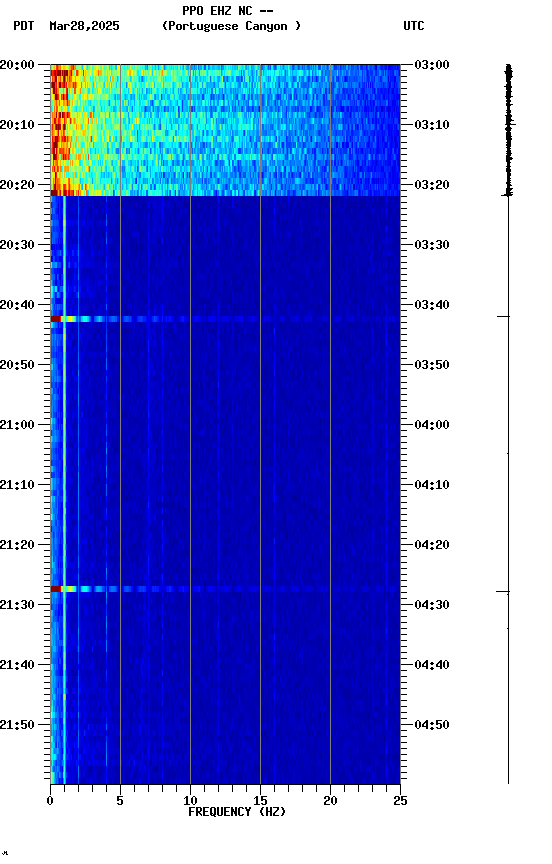The width and height of the screenshot is (552, 864).
Task: Click the '21:30' PDT time label
Action: click(17, 606)
